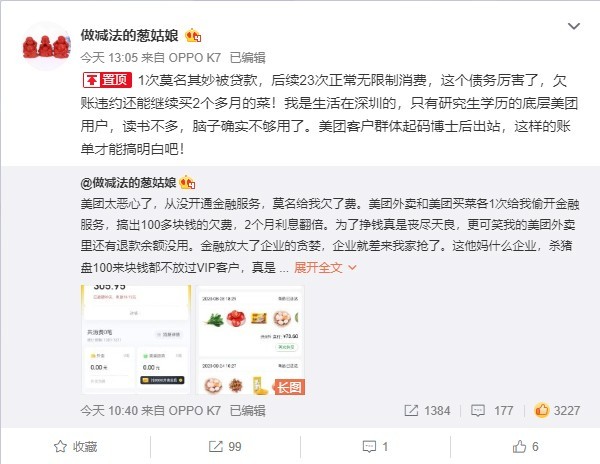600x464 pixels.
Task: Expand full text with 展开全文
Action: click(x=325, y=267)
